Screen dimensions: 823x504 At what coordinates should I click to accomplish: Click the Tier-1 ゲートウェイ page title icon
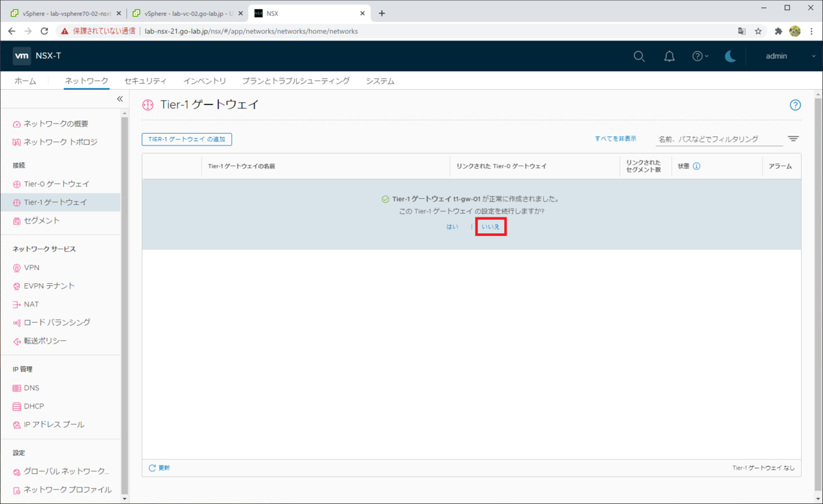(x=147, y=105)
